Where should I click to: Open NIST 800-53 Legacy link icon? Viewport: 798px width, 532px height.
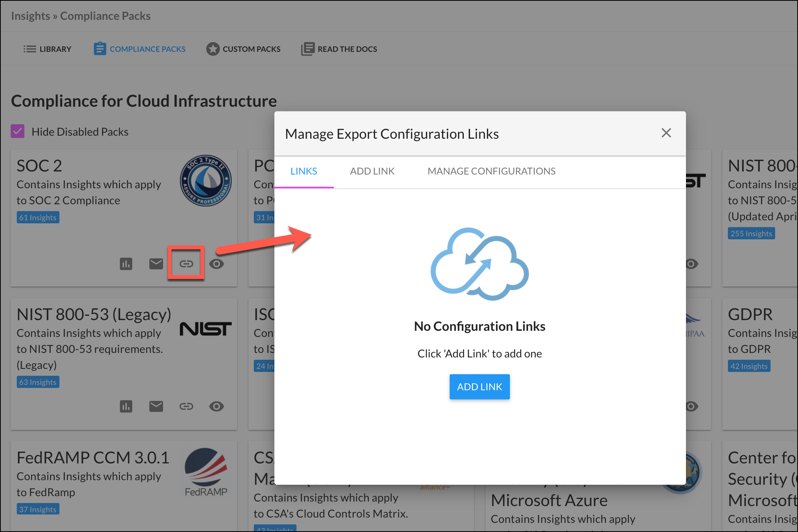186,406
